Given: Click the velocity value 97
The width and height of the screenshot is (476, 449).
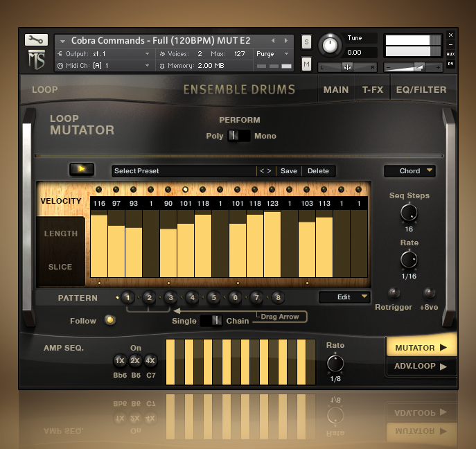Looking at the screenshot, I should point(116,204).
